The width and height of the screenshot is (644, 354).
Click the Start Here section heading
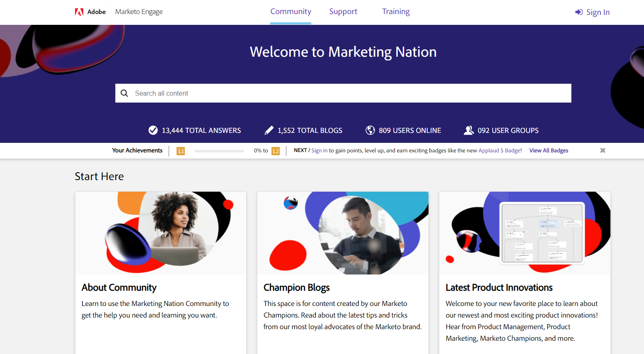(x=99, y=176)
